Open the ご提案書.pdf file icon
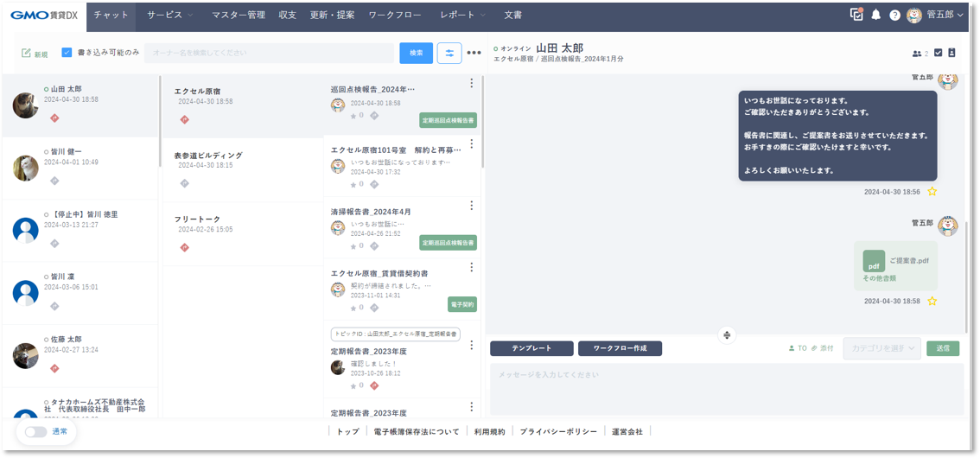 (x=874, y=261)
